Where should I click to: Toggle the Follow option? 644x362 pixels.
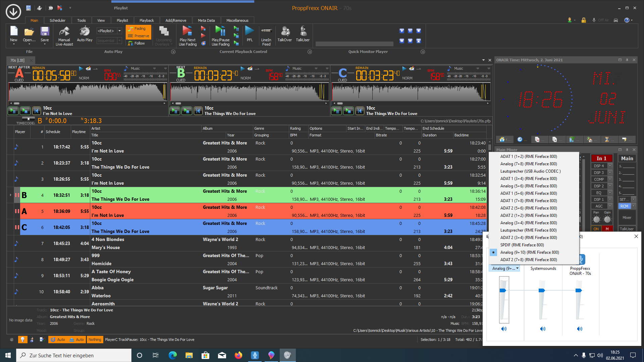[x=137, y=43]
